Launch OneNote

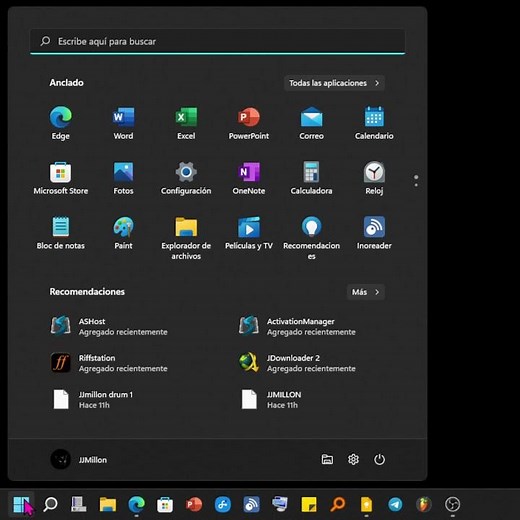[249, 178]
